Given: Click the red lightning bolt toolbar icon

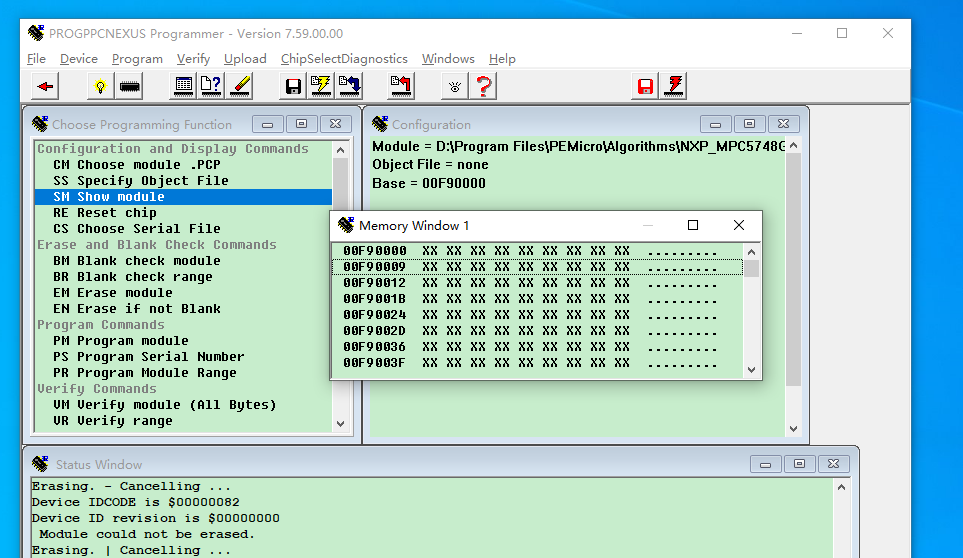Looking at the screenshot, I should coord(674,86).
